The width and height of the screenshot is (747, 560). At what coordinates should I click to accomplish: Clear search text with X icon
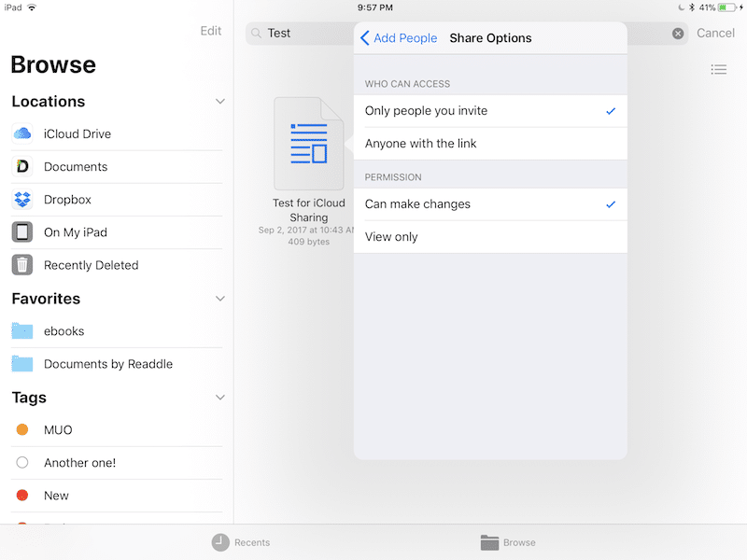pyautogui.click(x=678, y=34)
